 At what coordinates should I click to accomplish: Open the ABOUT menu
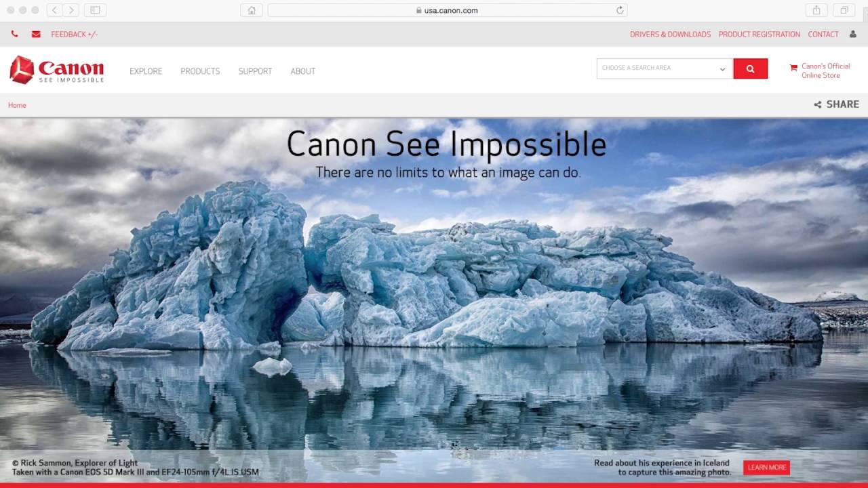coord(303,71)
